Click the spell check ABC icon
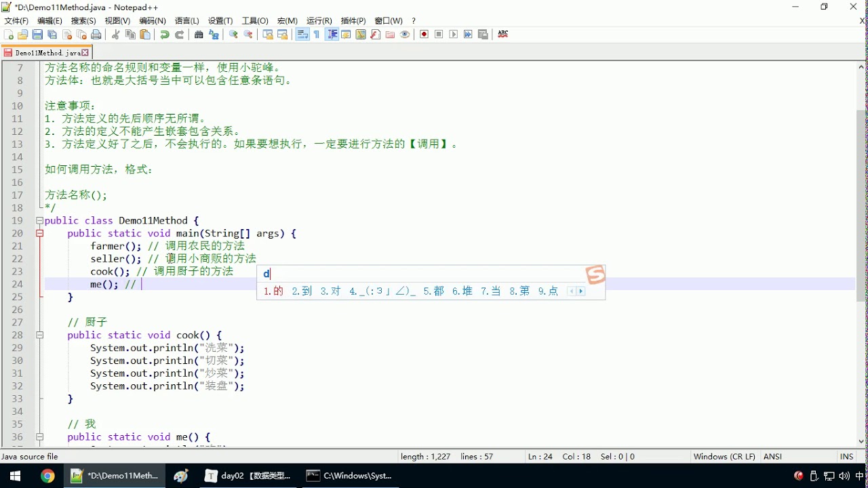This screenshot has width=868, height=488. 503,34
